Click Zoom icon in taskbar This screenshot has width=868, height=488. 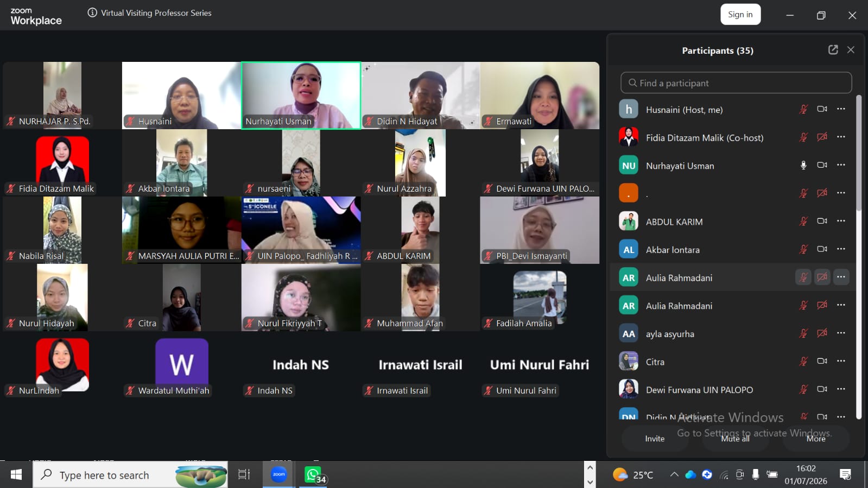coord(279,474)
